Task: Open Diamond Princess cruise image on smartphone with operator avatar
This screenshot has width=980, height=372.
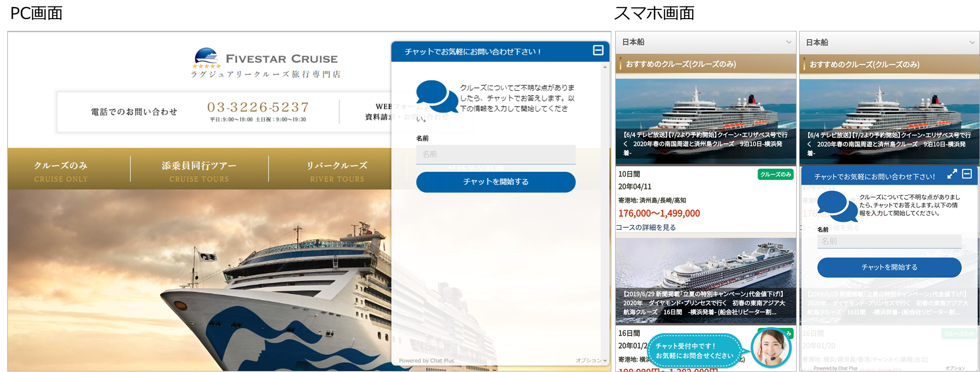Action: coord(705,281)
